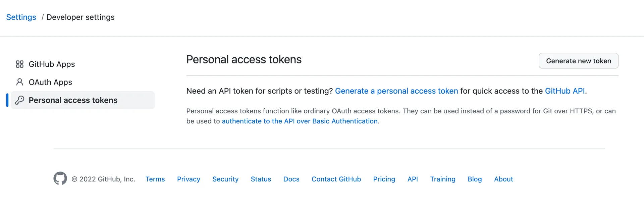
Task: Click Contact GitHub in the footer
Action: click(336, 179)
